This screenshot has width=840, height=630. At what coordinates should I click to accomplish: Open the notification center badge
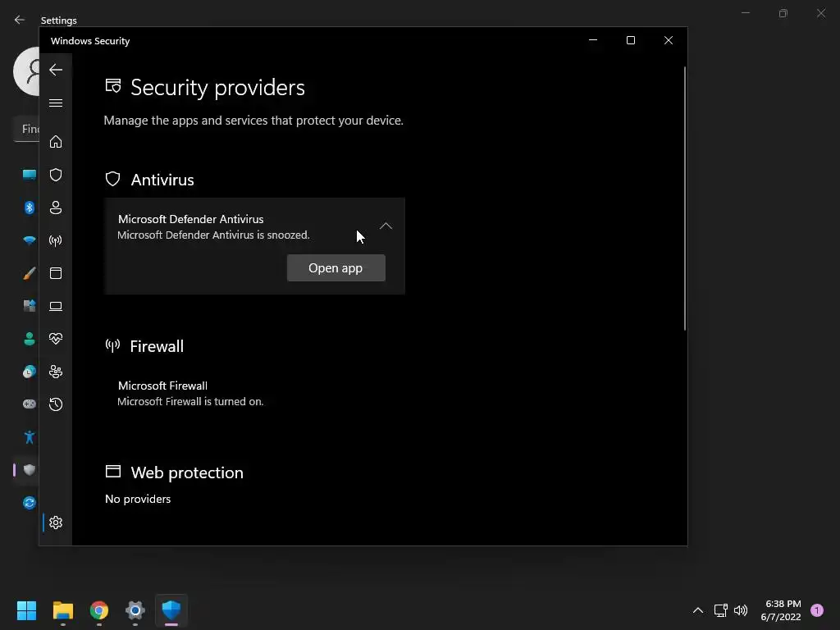pos(817,609)
